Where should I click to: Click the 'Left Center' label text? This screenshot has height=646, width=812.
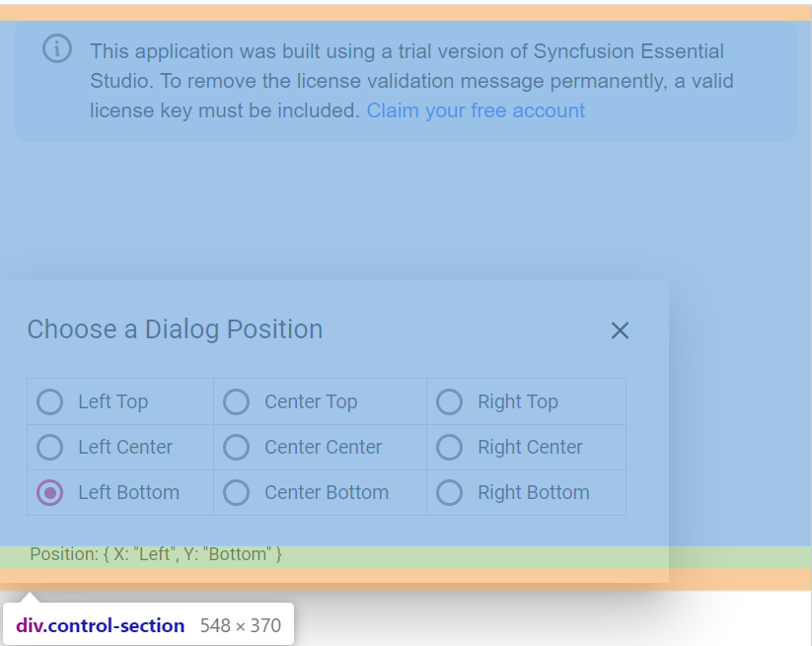click(125, 447)
